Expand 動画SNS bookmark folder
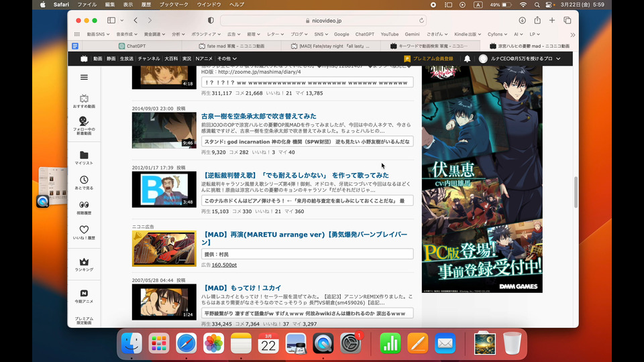This screenshot has width=644, height=362. 98,34
